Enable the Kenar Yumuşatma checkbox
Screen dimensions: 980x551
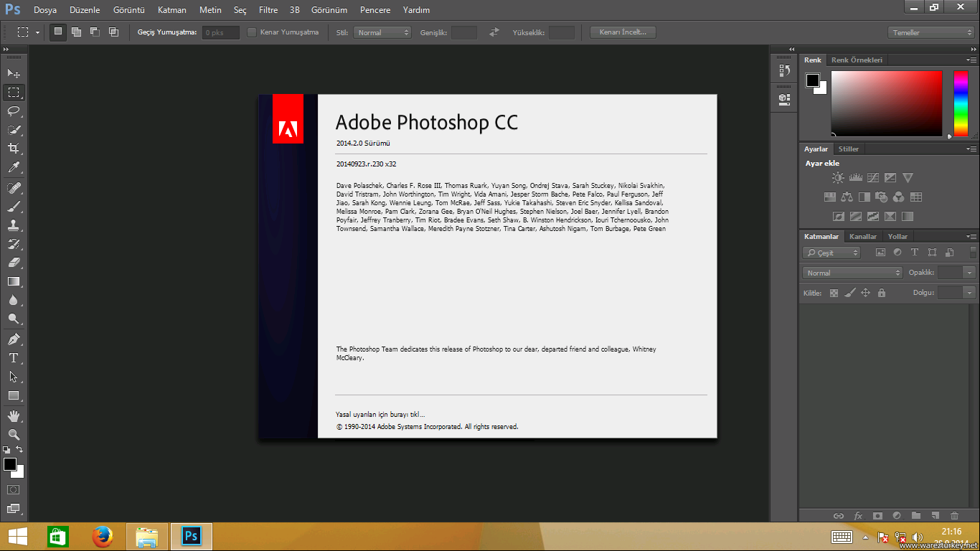pyautogui.click(x=252, y=32)
